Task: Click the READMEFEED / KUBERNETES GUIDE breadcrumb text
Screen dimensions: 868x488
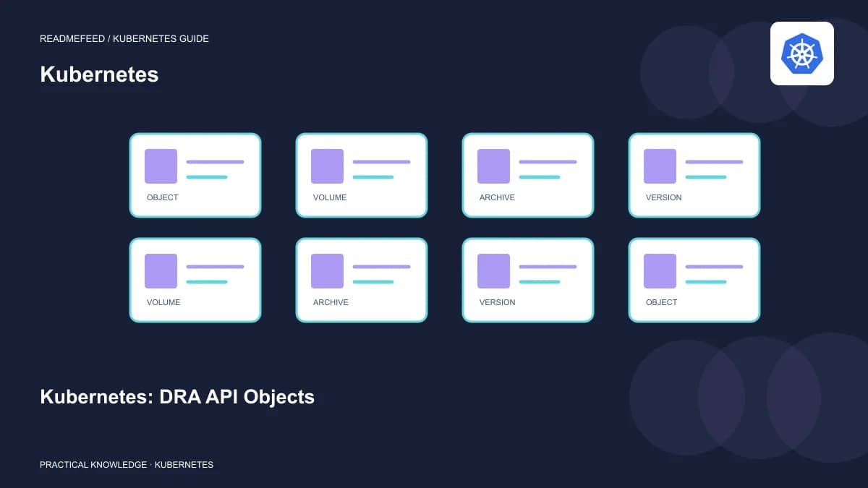Action: [x=124, y=38]
